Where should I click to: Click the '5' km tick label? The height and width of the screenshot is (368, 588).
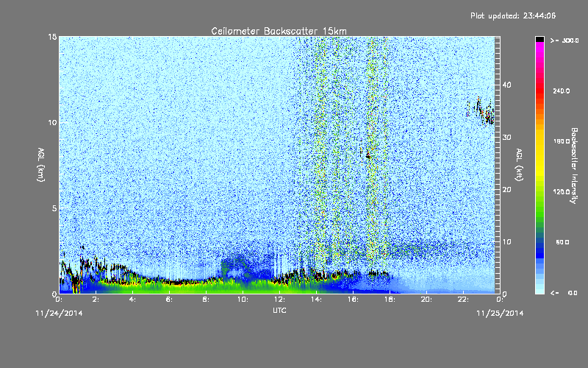click(54, 208)
